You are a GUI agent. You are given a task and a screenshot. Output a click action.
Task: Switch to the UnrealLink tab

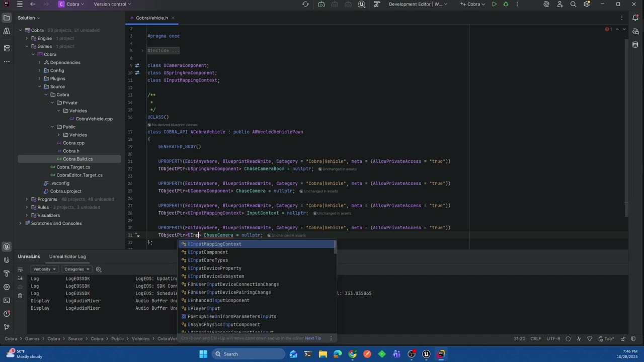click(x=29, y=256)
